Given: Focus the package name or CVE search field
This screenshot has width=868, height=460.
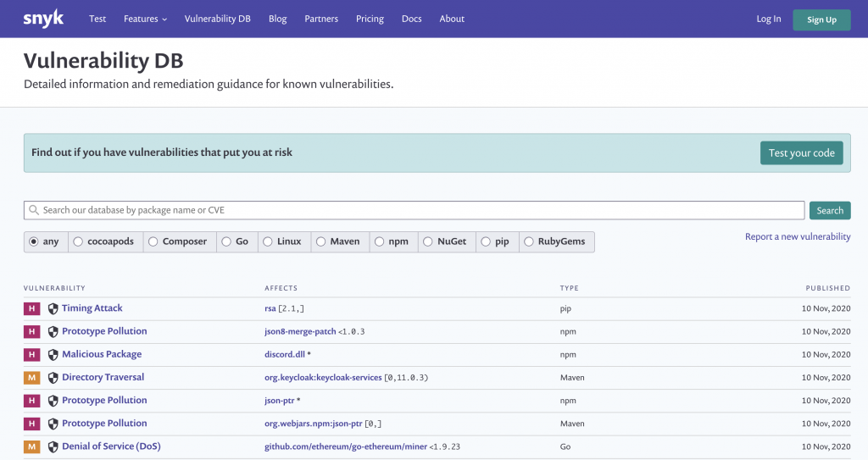Looking at the screenshot, I should click(414, 210).
